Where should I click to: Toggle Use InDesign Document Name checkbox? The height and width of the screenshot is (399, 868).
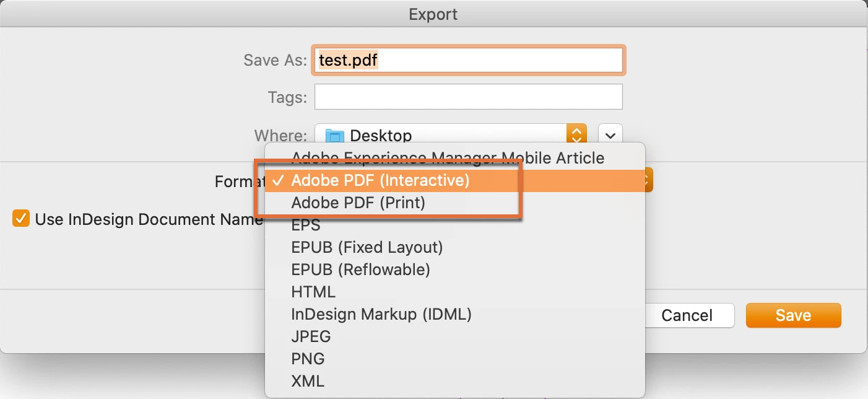tap(21, 219)
